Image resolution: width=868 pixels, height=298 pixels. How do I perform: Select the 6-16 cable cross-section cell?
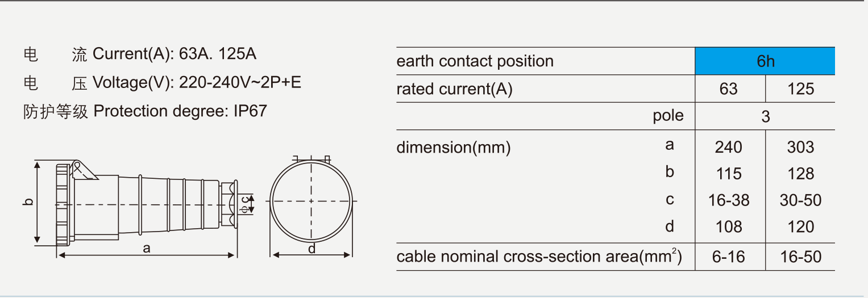point(728,257)
